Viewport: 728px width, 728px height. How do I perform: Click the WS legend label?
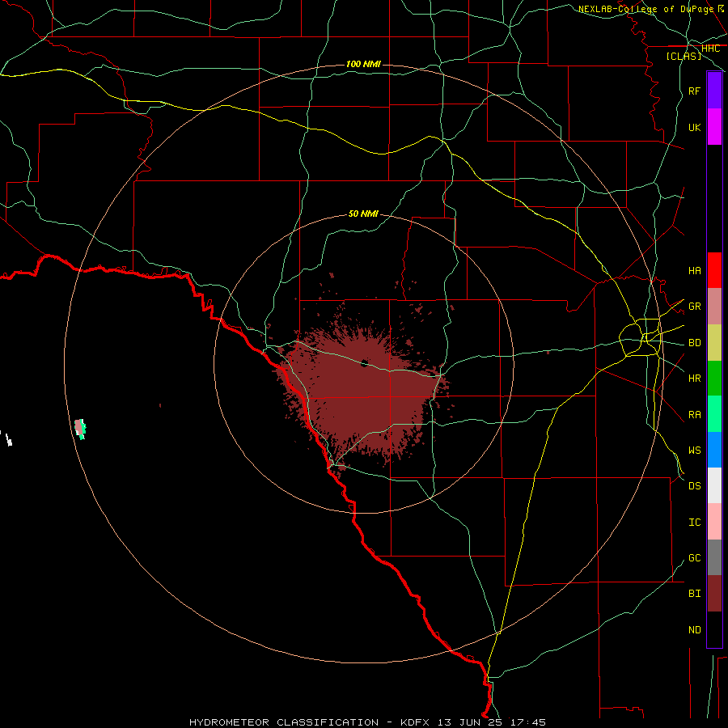pos(695,451)
